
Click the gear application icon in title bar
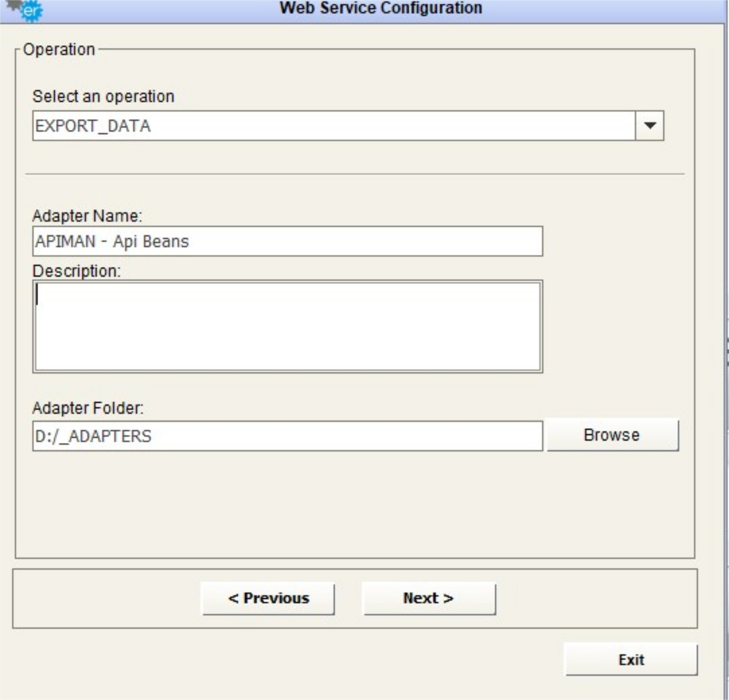(x=25, y=10)
